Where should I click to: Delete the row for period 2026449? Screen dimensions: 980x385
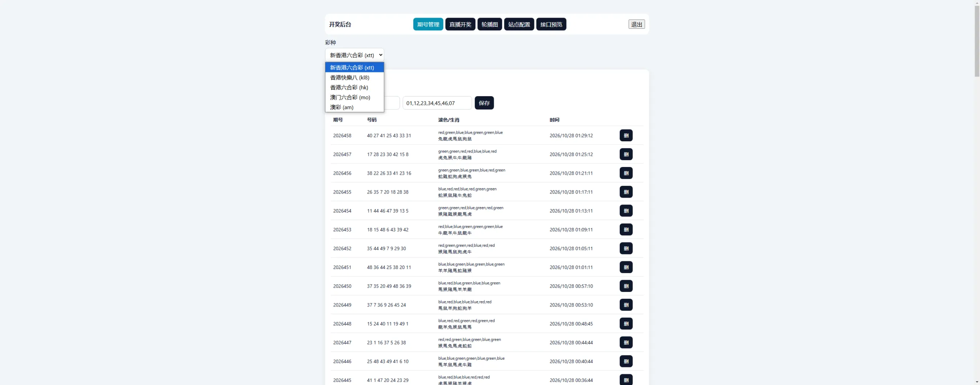pyautogui.click(x=626, y=305)
